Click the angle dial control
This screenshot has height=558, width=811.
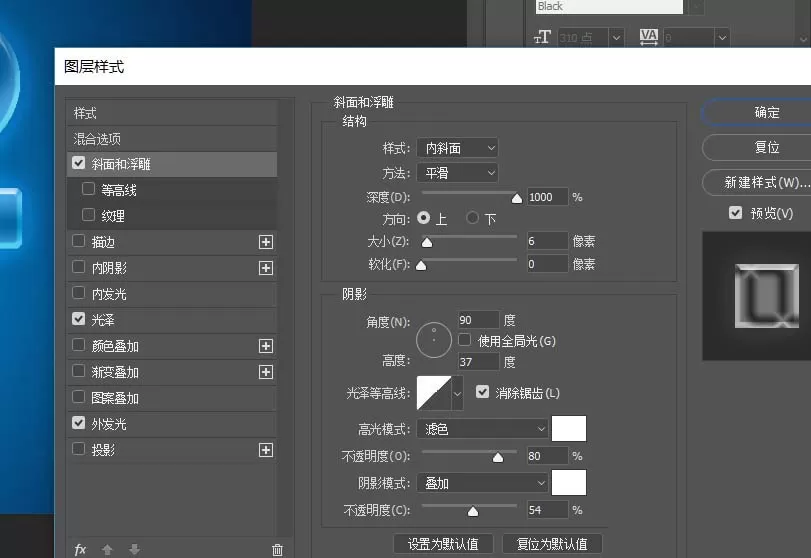434,340
